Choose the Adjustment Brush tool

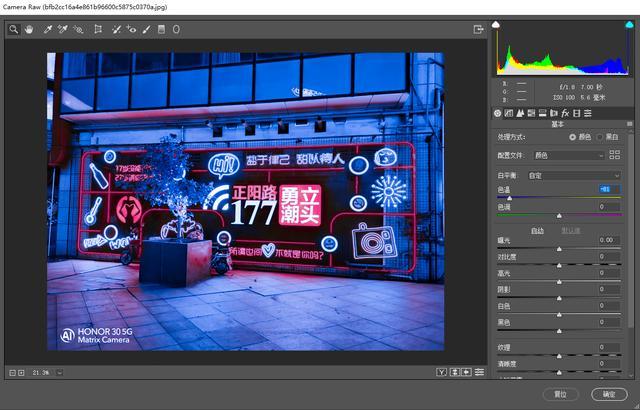pyautogui.click(x=147, y=30)
